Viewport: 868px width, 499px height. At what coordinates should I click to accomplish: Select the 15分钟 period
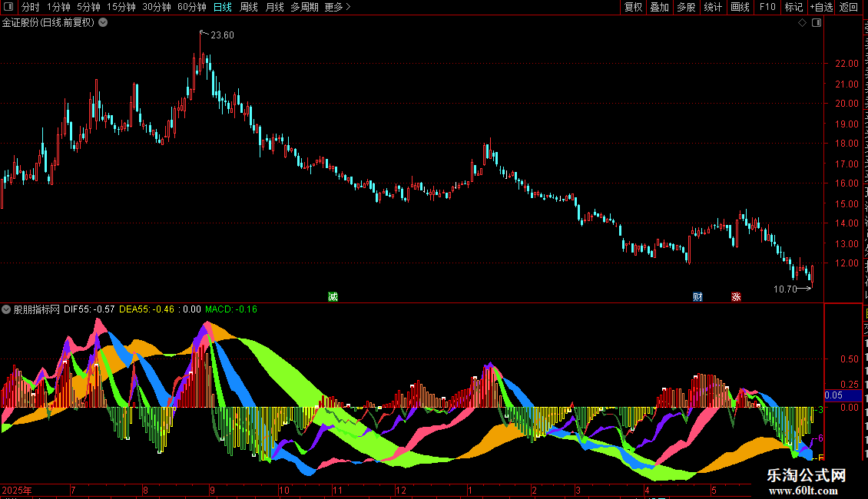click(121, 7)
